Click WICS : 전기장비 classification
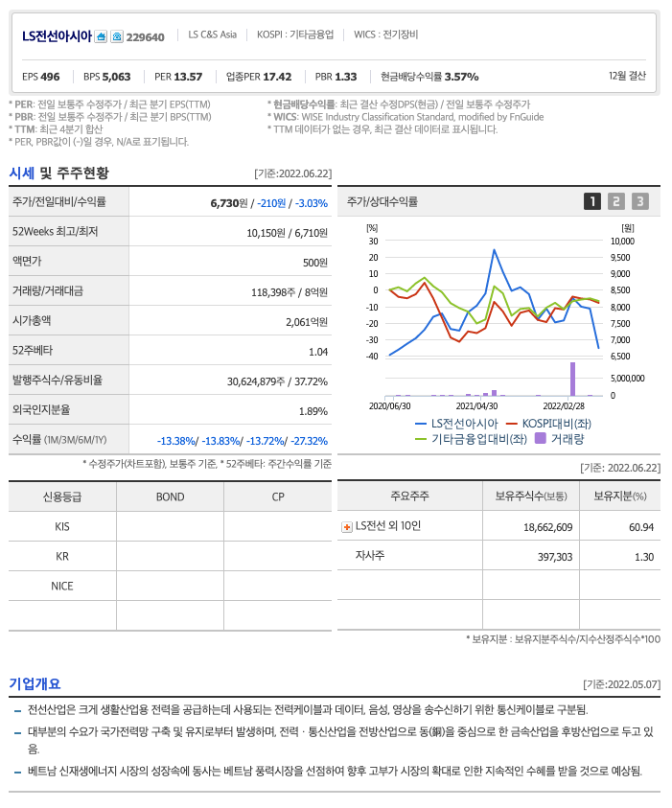Image resolution: width=672 pixels, height=808 pixels. point(386,35)
